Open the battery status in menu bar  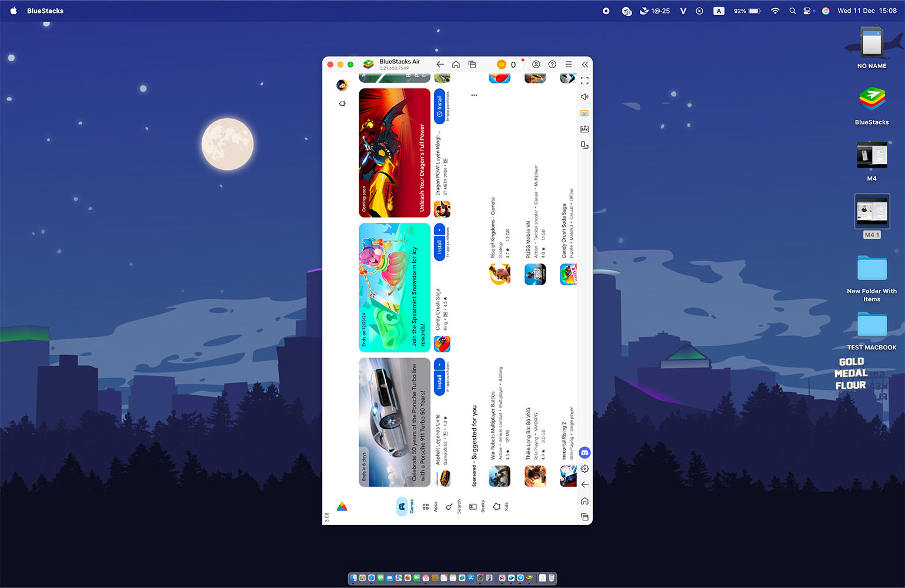tap(747, 11)
